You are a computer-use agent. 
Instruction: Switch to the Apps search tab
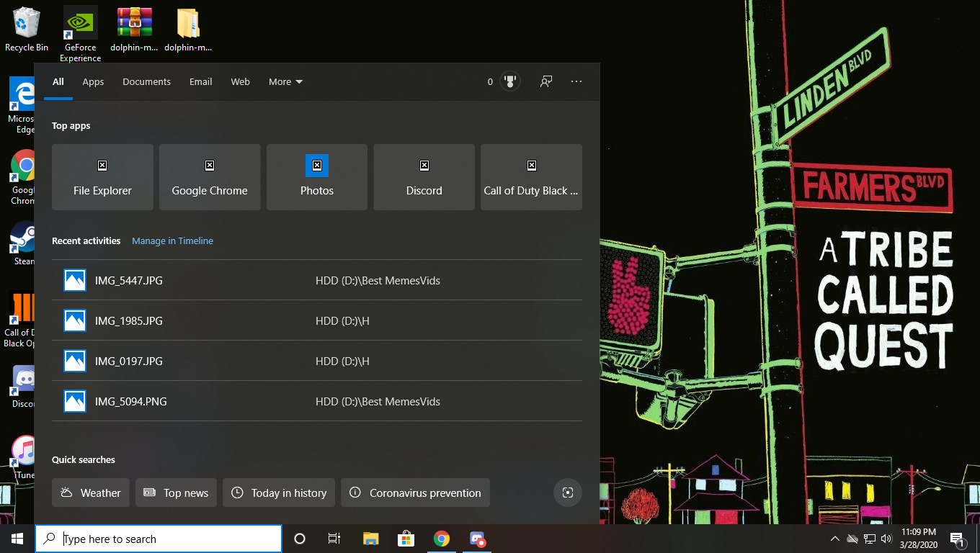click(93, 81)
